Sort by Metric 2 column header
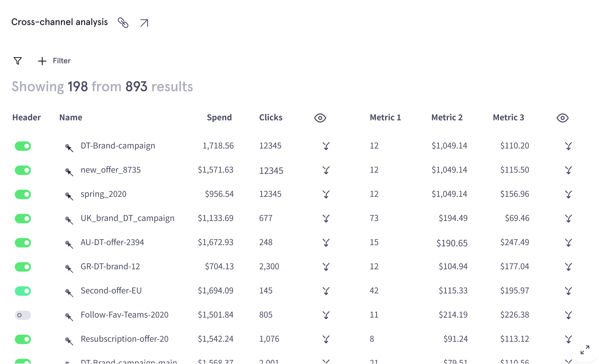599x364 pixels. (447, 117)
